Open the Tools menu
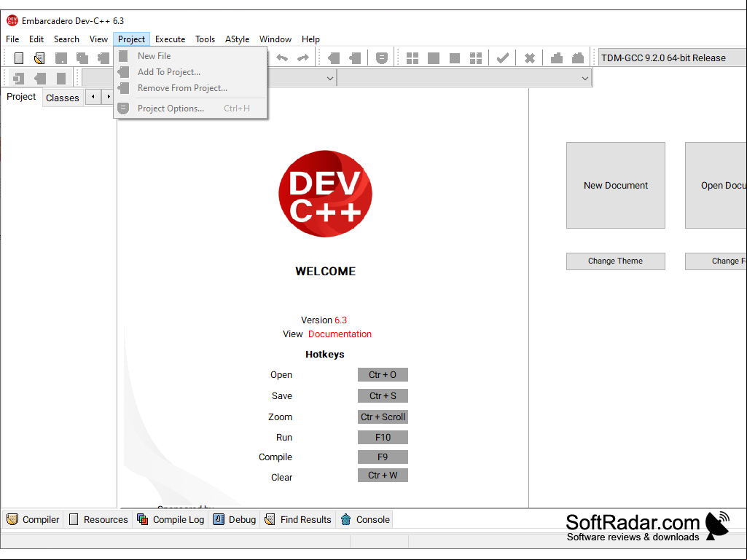Image resolution: width=747 pixels, height=560 pixels. pos(206,39)
